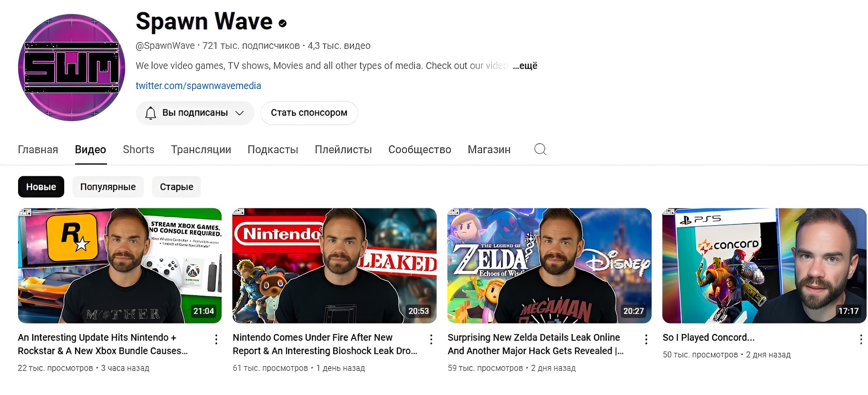The image size is (868, 395).
Task: Expand channel description with ...ещё
Action: (x=525, y=66)
